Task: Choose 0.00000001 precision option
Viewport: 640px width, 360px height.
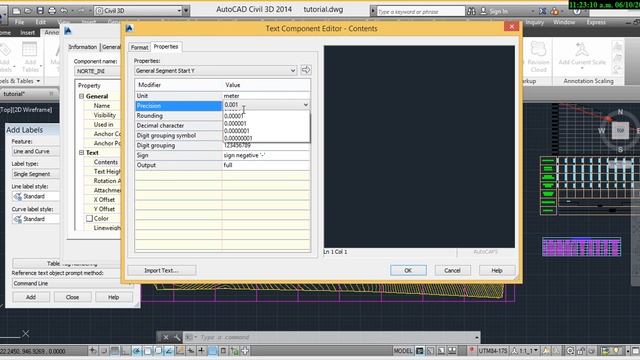Action: pyautogui.click(x=238, y=138)
